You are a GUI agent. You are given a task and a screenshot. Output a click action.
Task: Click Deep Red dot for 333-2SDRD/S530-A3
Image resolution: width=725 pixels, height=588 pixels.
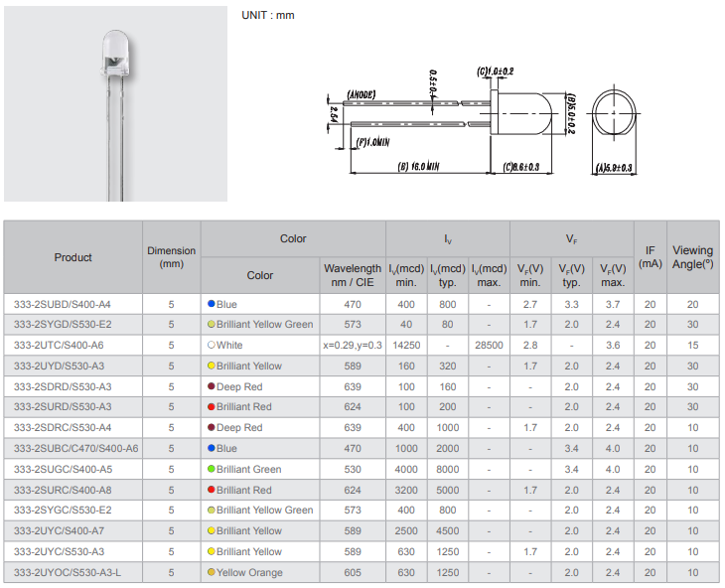(x=211, y=387)
